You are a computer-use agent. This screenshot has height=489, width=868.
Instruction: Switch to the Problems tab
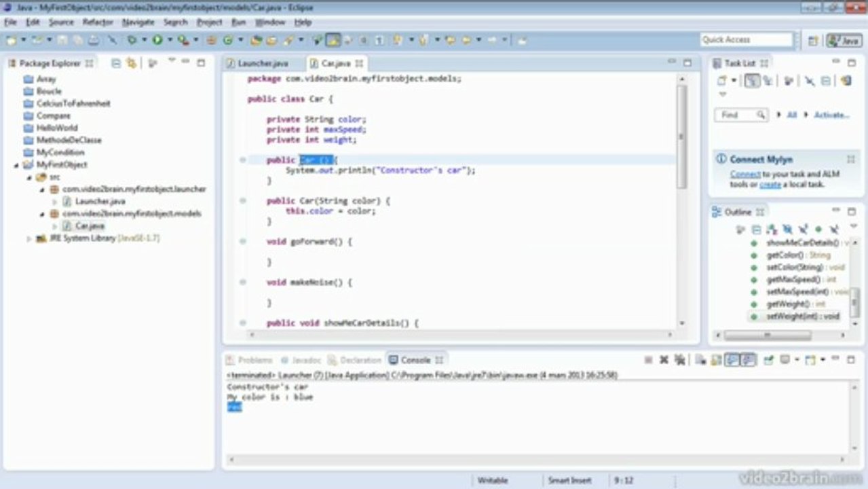tap(249, 360)
